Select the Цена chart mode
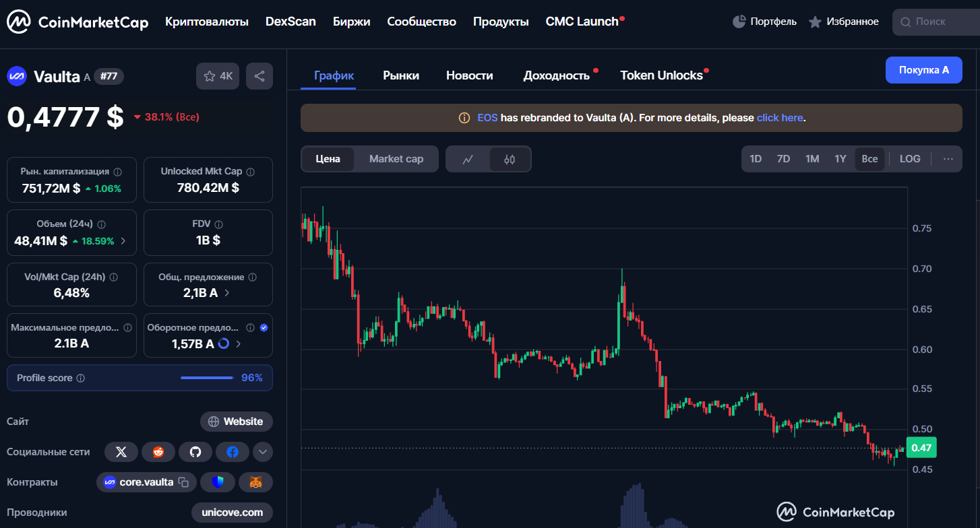980x528 pixels. [x=328, y=159]
